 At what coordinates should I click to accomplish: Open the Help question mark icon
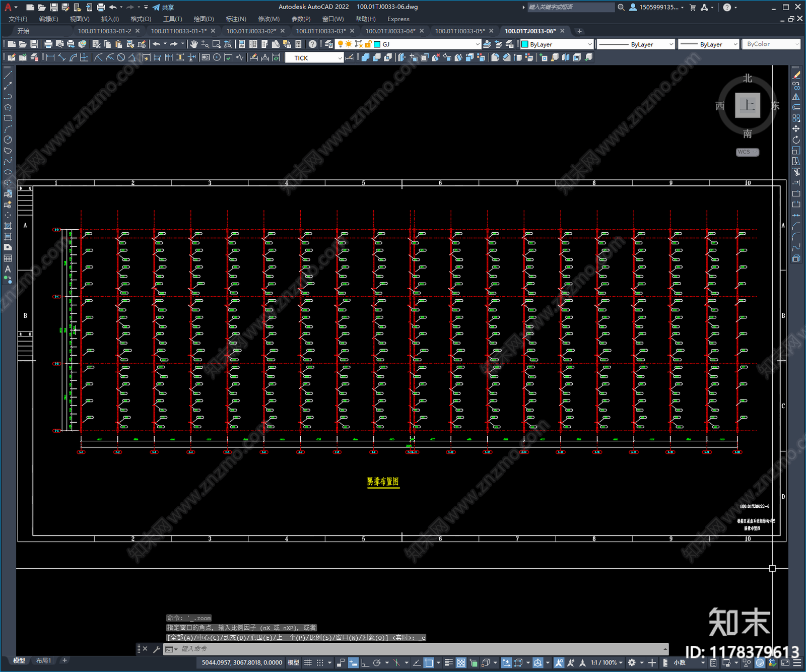[727, 7]
